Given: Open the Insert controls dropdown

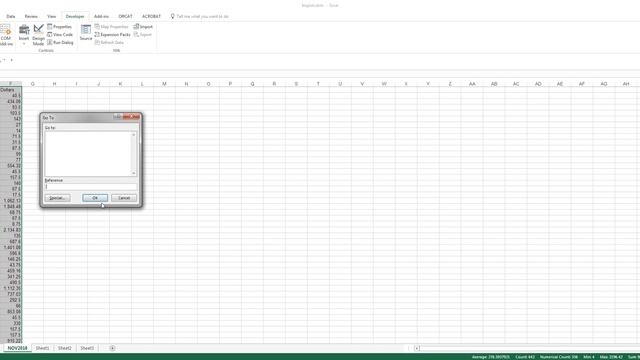Looking at the screenshot, I should [x=24, y=35].
